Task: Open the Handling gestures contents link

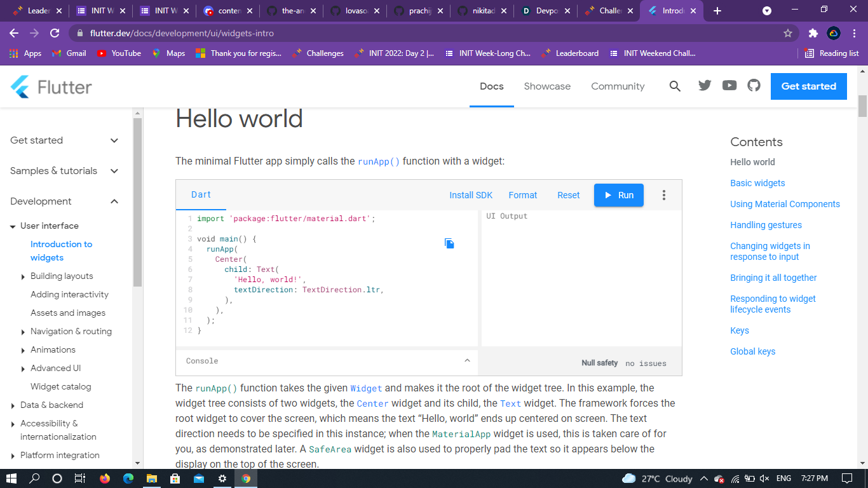Action: tap(766, 224)
